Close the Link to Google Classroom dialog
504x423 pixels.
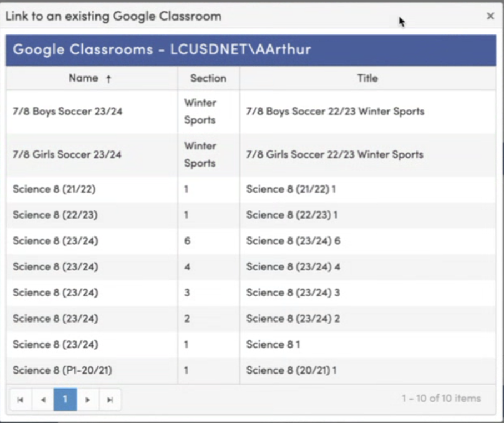point(490,16)
